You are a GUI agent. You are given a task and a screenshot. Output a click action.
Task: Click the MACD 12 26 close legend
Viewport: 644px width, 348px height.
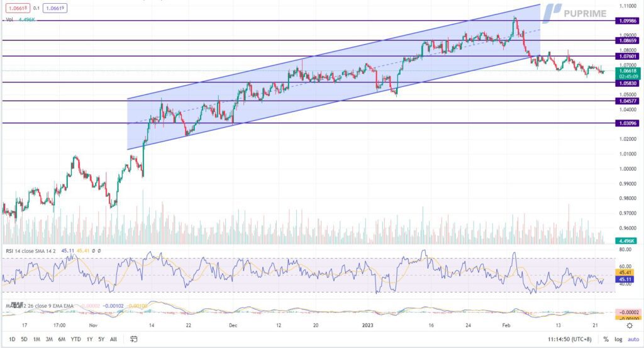tap(40, 306)
